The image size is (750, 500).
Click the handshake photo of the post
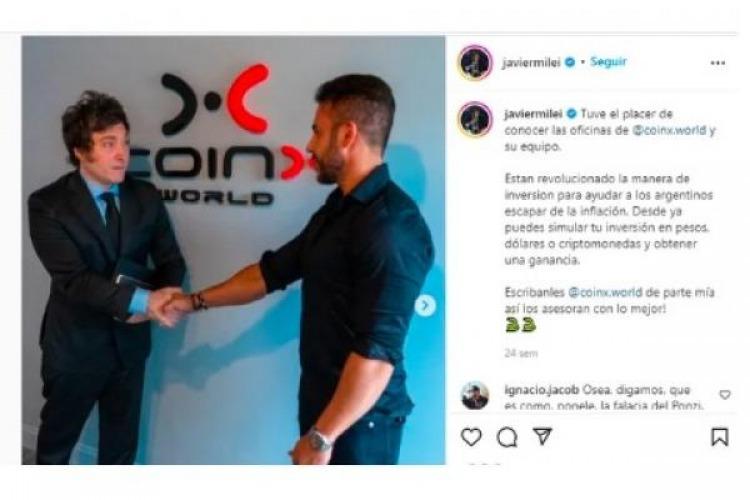point(233,250)
